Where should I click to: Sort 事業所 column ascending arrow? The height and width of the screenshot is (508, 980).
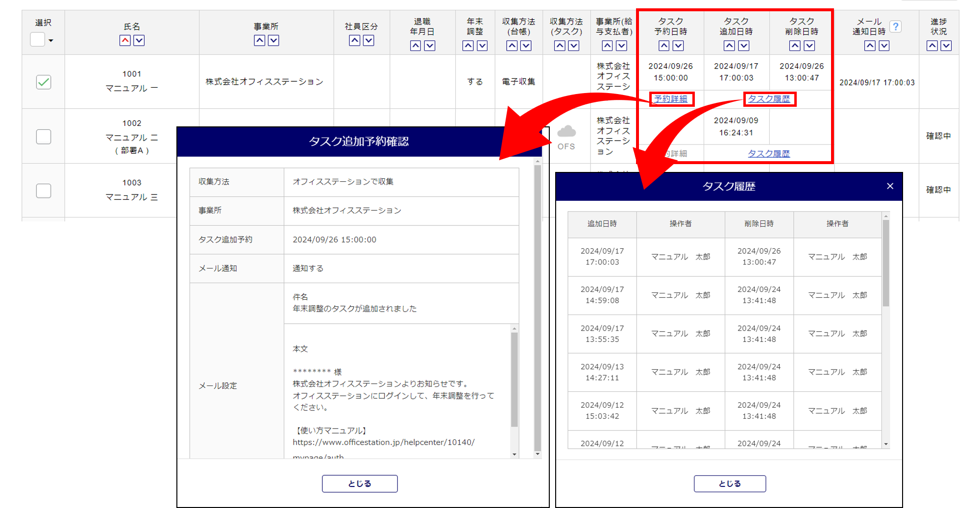click(x=260, y=41)
